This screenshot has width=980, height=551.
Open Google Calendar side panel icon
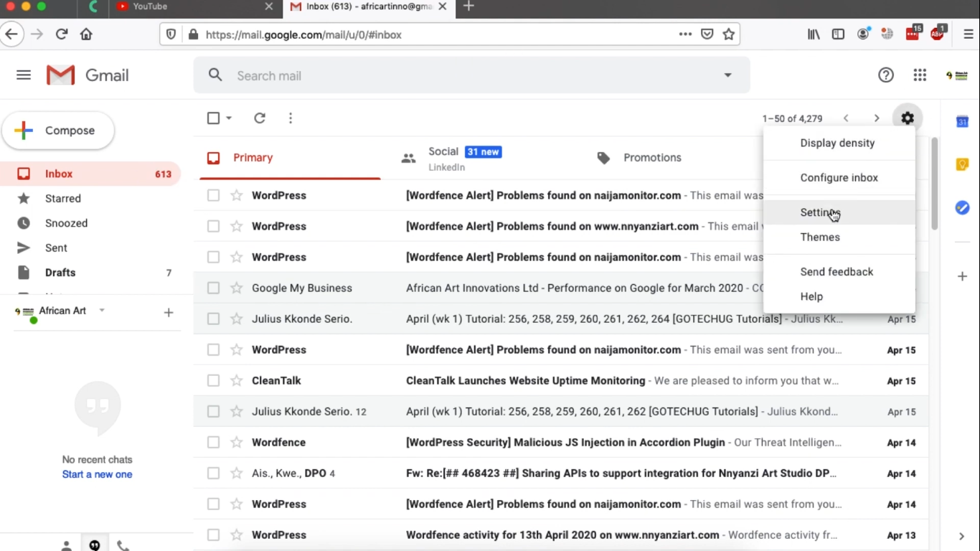click(x=962, y=122)
